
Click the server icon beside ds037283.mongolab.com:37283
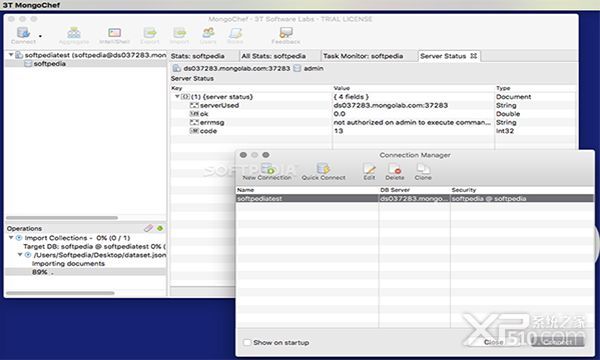[176, 68]
